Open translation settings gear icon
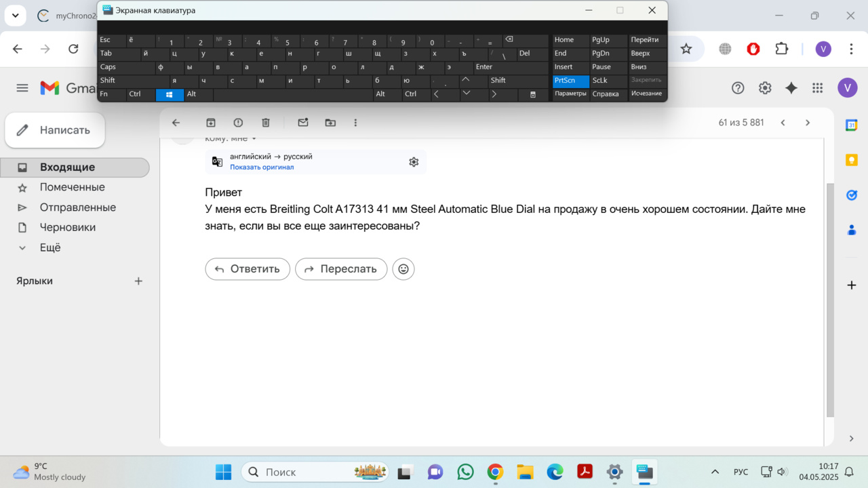This screenshot has height=488, width=868. coord(414,162)
